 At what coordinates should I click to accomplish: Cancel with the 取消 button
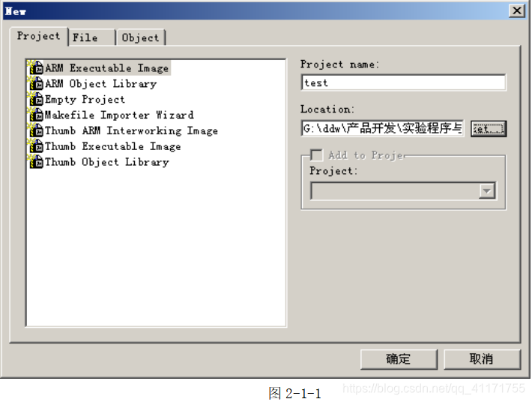[x=482, y=359]
